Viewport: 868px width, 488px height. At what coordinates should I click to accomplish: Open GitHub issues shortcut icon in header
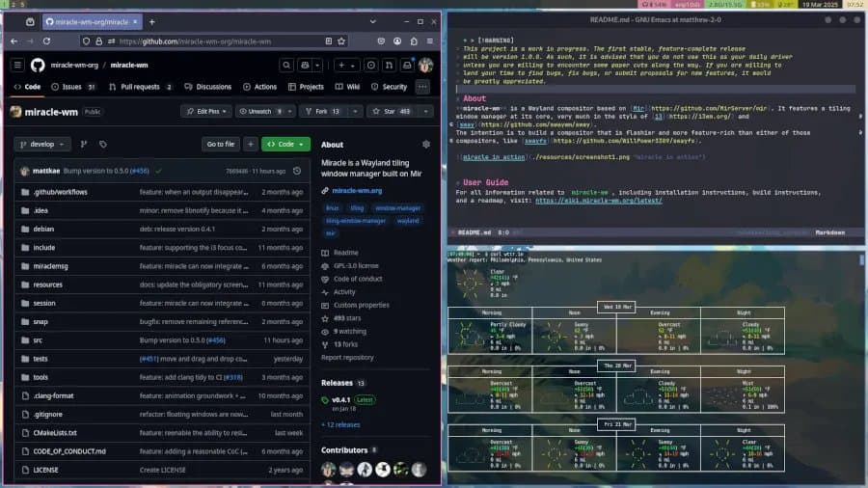(371, 66)
